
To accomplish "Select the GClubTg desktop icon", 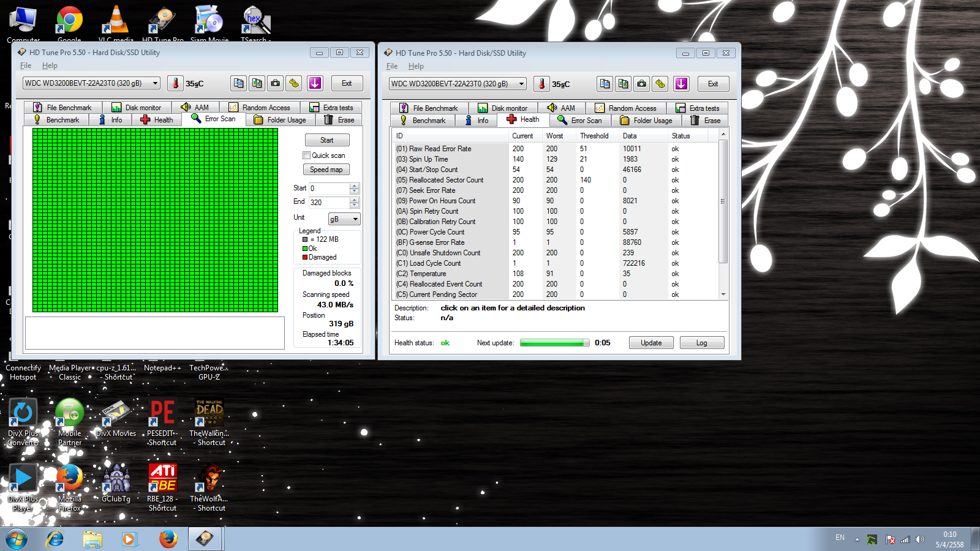I will point(116,483).
